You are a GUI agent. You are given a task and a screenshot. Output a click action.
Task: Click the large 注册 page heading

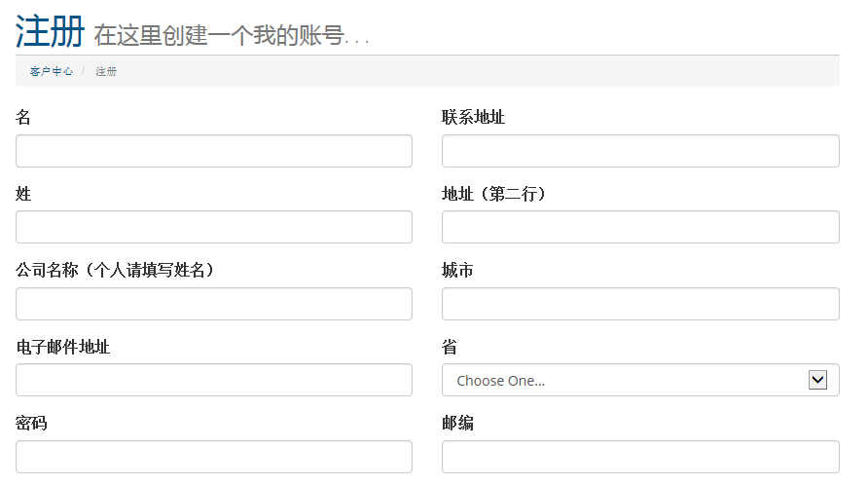50,33
